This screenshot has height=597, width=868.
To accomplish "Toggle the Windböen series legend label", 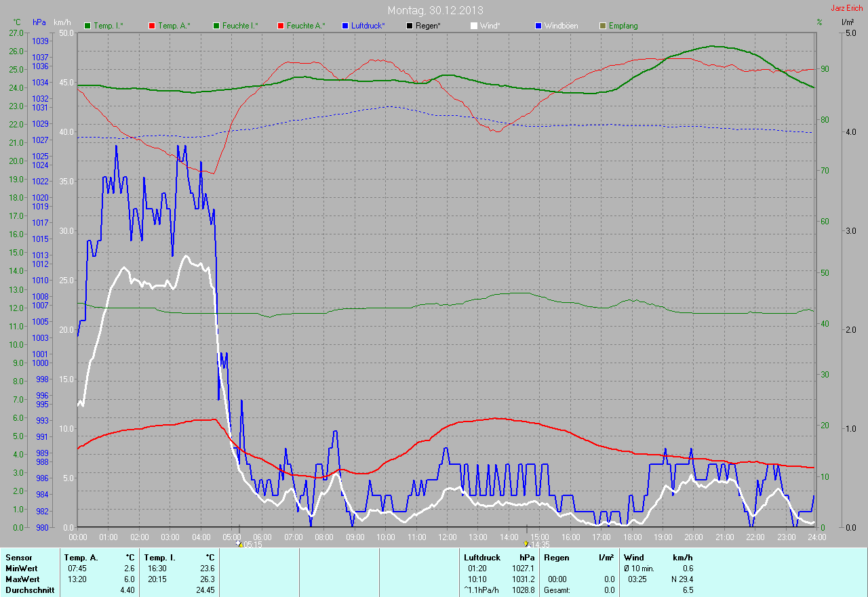I will [x=561, y=26].
